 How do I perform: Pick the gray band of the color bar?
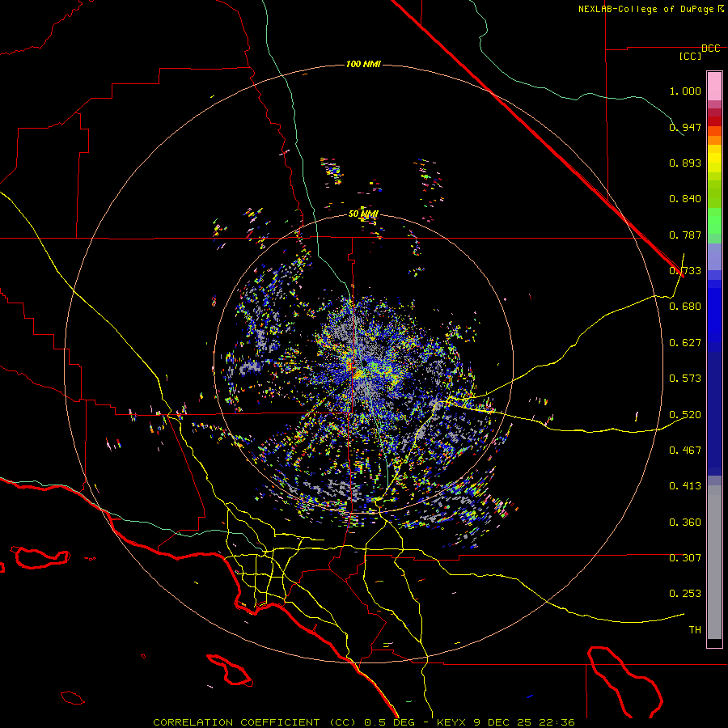tap(714, 562)
